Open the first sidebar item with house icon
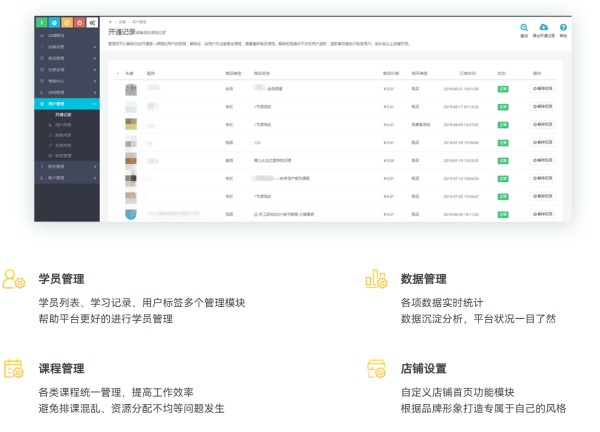This screenshot has width=600, height=432. click(x=67, y=35)
